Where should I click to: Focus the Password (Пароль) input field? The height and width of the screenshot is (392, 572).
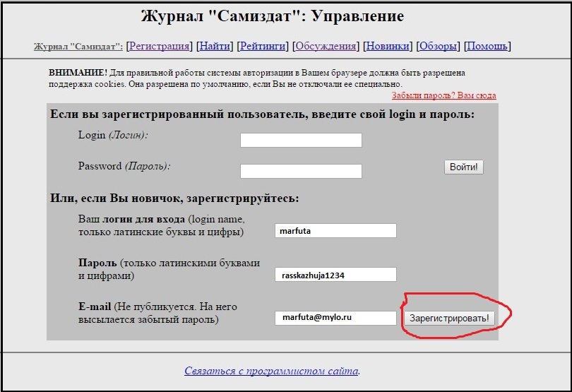tap(301, 171)
